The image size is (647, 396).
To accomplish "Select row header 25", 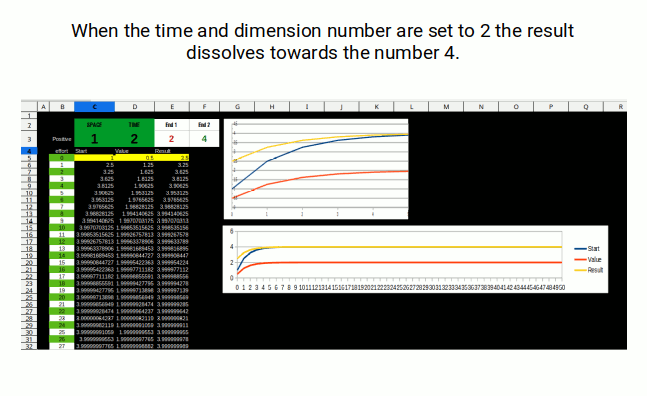I will (x=29, y=297).
